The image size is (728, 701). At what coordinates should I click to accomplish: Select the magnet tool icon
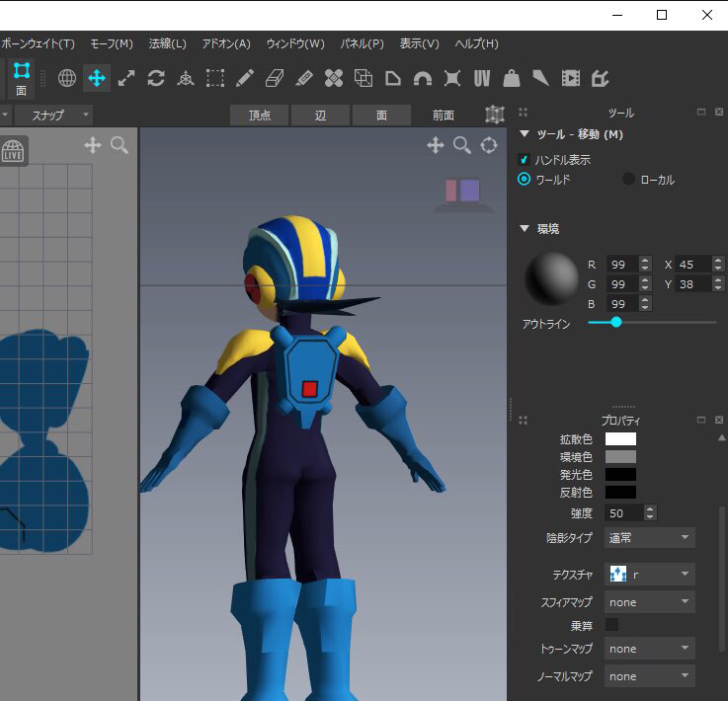[x=423, y=78]
